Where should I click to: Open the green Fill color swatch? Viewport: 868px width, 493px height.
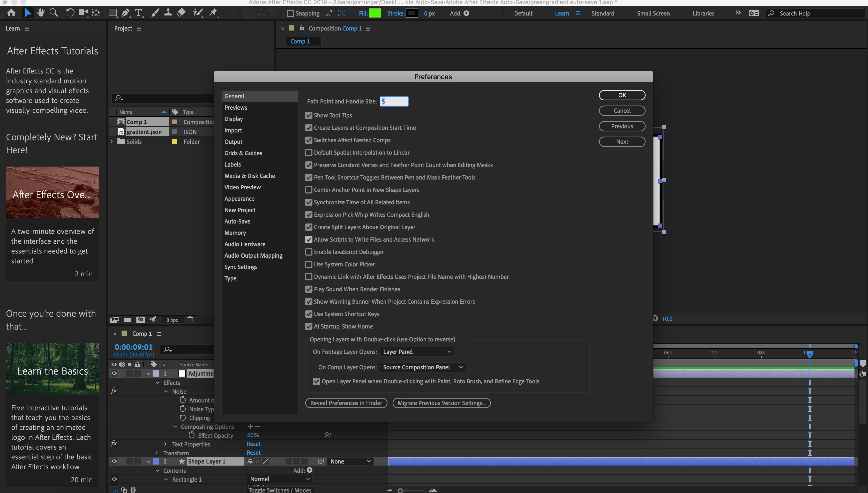pyautogui.click(x=375, y=13)
